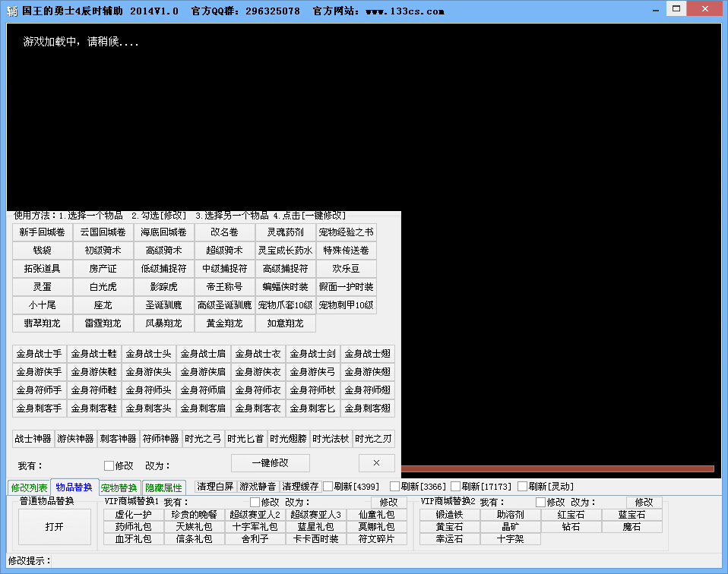
Task: Click the app icon in the title bar
Action: tap(12, 11)
